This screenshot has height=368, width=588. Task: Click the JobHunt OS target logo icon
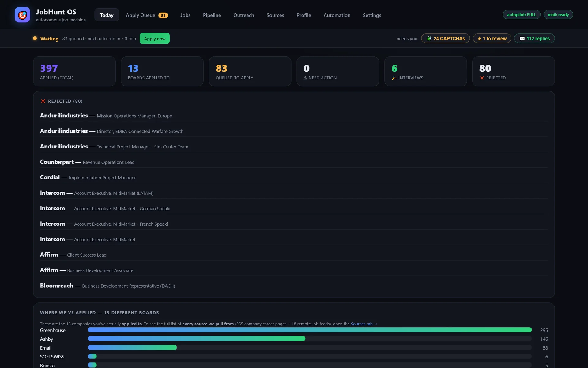pos(22,15)
